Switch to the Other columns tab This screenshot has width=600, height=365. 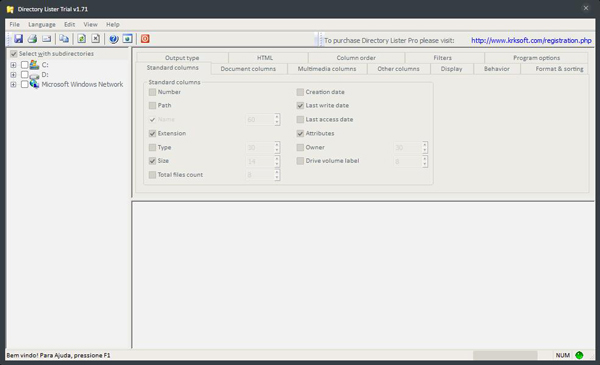click(x=398, y=69)
